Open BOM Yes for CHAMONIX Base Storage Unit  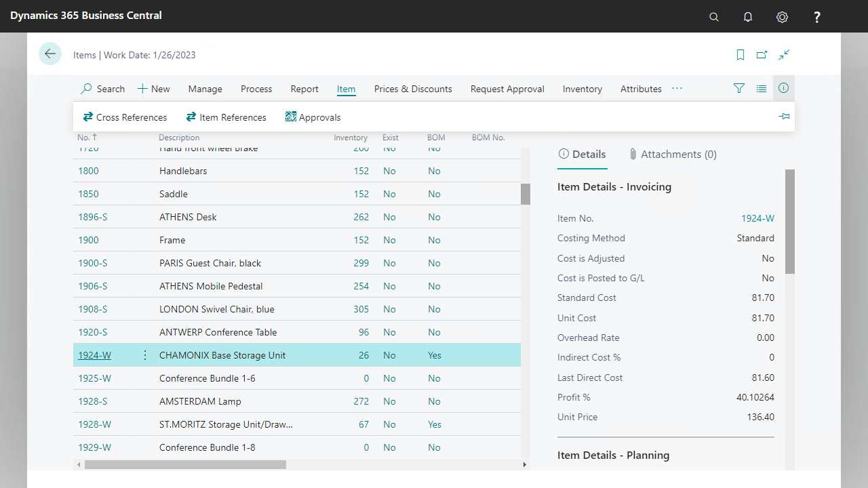pos(434,355)
